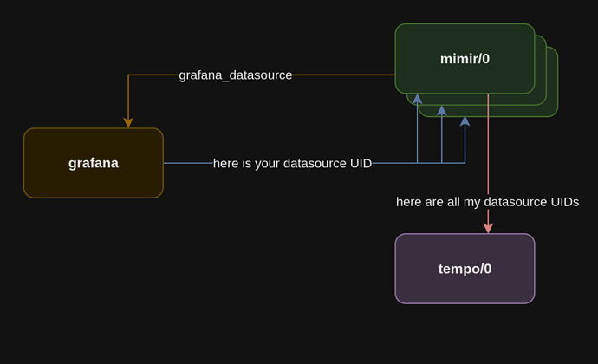Screen dimensions: 598x364
Task: Click the 'here is your datasource UID' label
Action: tap(292, 163)
